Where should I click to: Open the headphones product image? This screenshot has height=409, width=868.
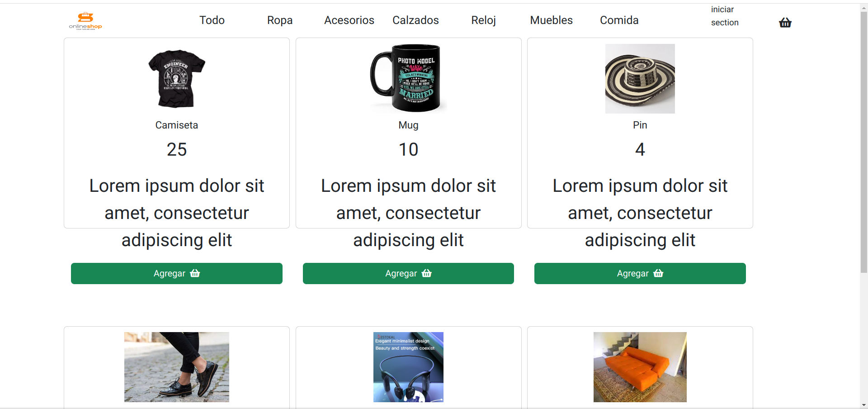click(408, 367)
